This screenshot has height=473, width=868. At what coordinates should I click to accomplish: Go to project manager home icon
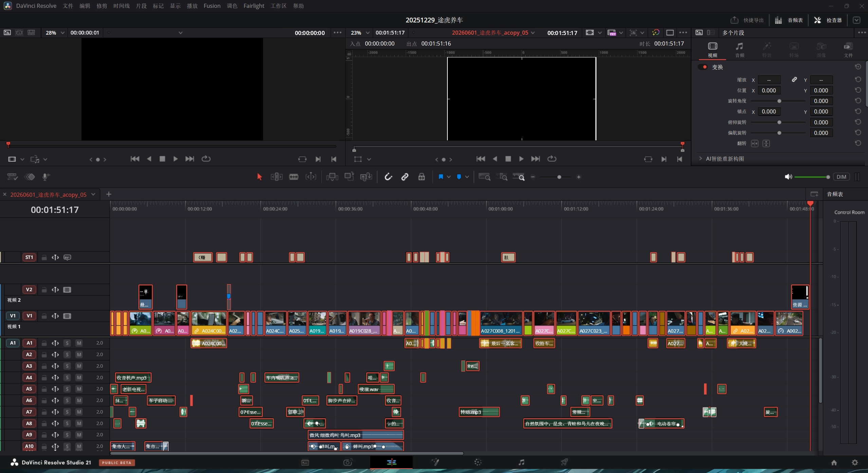click(x=834, y=462)
